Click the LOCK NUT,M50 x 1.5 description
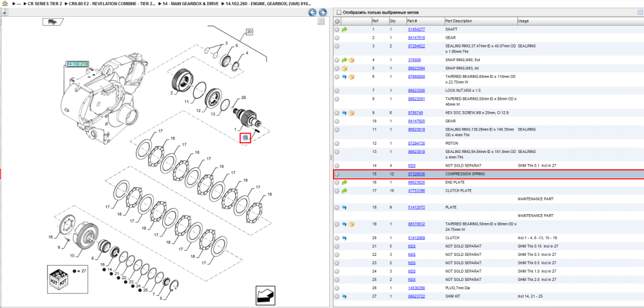 (x=464, y=90)
